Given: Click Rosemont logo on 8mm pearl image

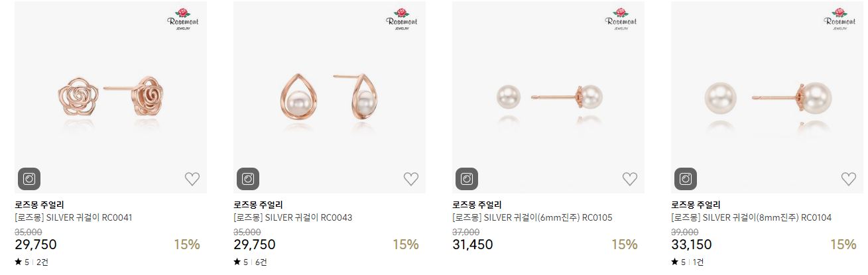Looking at the screenshot, I should click(x=839, y=19).
